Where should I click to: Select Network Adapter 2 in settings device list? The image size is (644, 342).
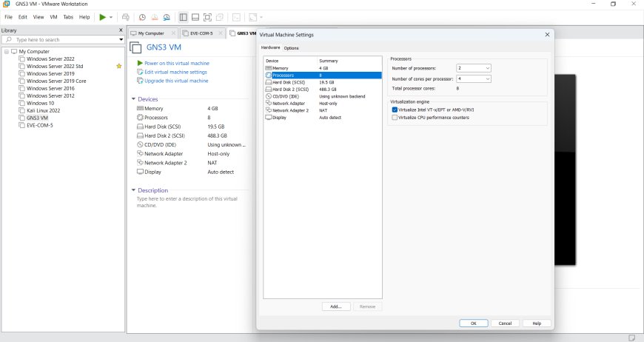click(x=323, y=110)
